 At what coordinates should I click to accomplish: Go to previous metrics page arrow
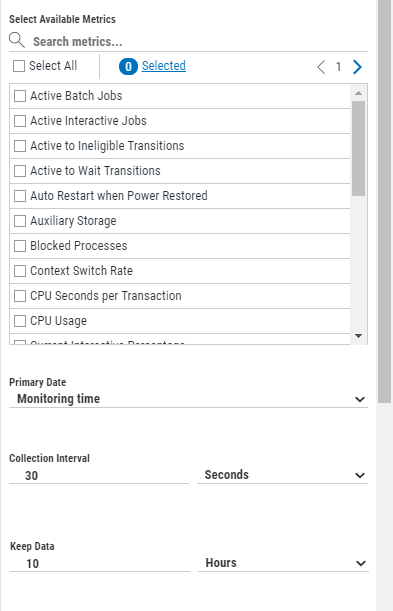point(321,67)
